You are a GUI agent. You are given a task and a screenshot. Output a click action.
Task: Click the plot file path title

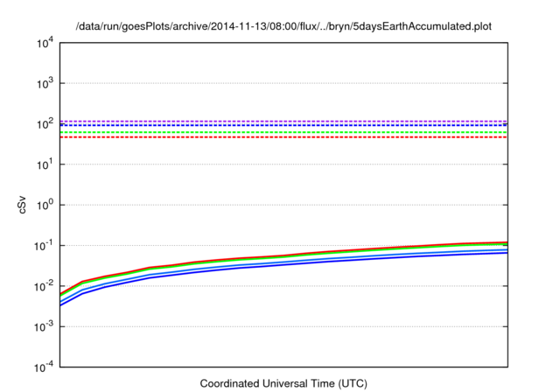284,26
